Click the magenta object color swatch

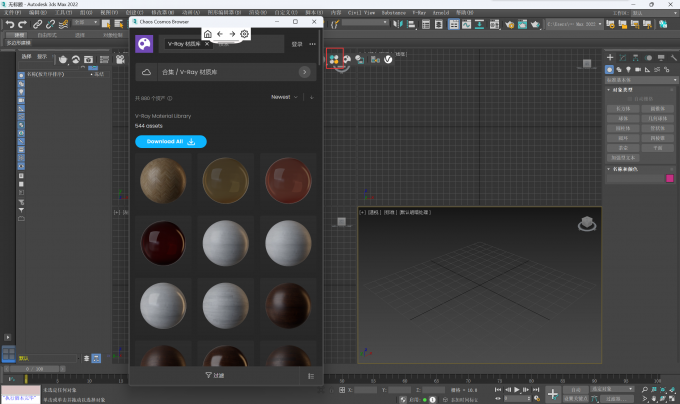click(670, 179)
